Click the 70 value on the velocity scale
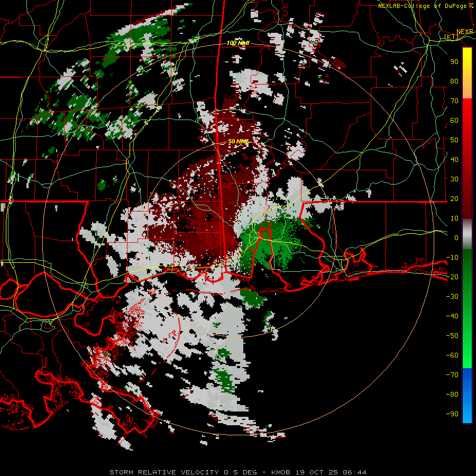 point(454,101)
